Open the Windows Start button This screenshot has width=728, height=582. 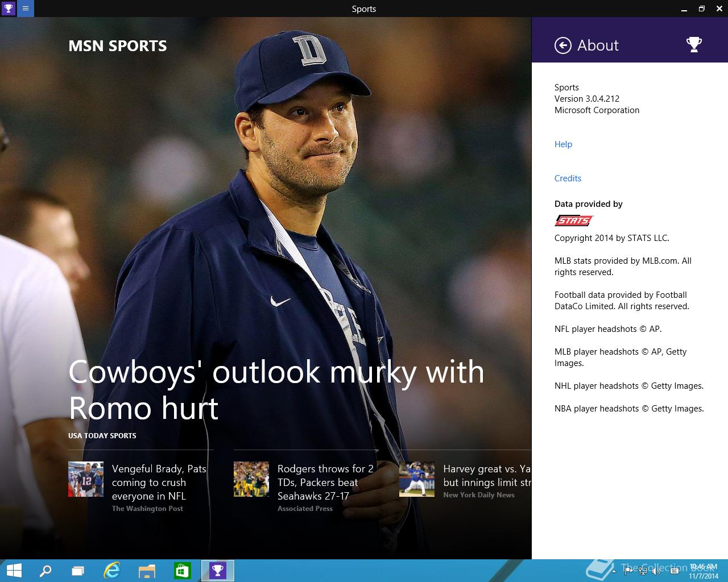(x=14, y=571)
